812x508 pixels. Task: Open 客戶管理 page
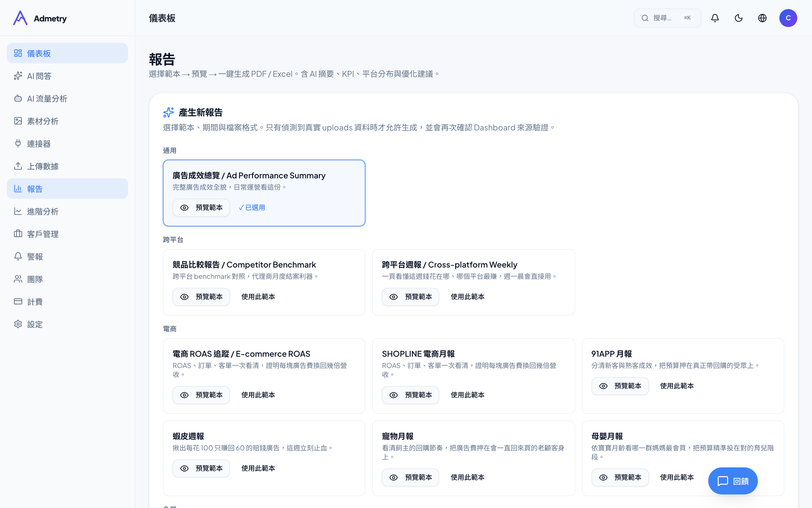[67, 234]
